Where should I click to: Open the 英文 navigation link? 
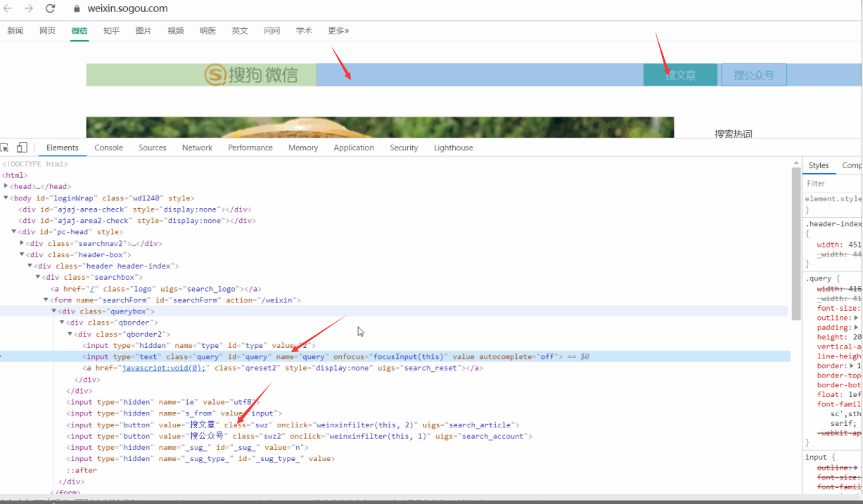240,31
